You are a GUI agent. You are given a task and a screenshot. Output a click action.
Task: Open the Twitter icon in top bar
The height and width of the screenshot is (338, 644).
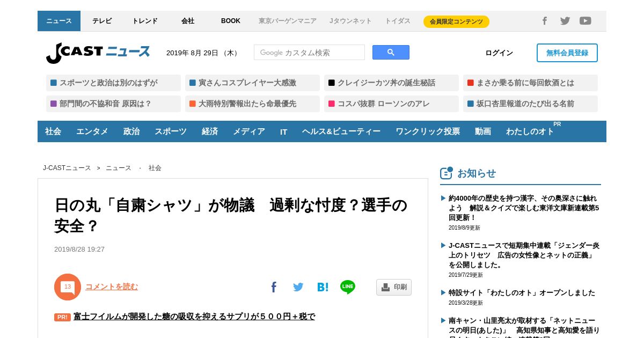565,21
